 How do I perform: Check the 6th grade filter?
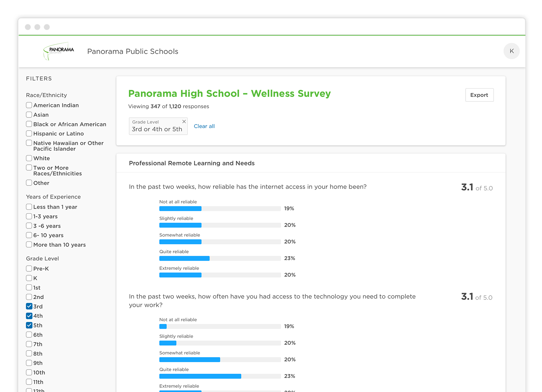[29, 335]
